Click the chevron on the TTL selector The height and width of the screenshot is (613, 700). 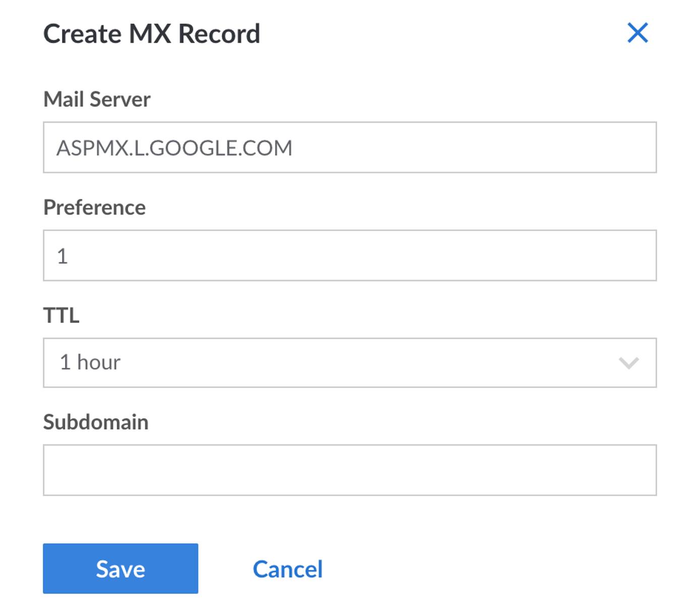(629, 361)
